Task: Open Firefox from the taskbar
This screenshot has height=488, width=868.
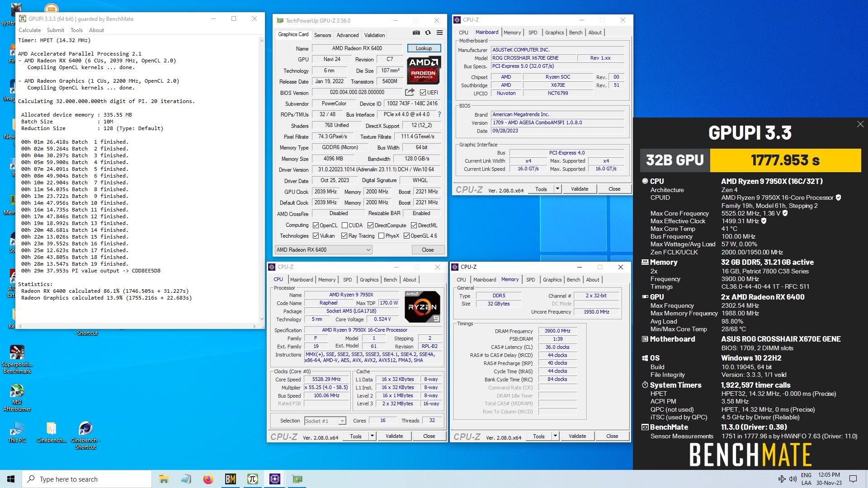Action: [x=208, y=479]
